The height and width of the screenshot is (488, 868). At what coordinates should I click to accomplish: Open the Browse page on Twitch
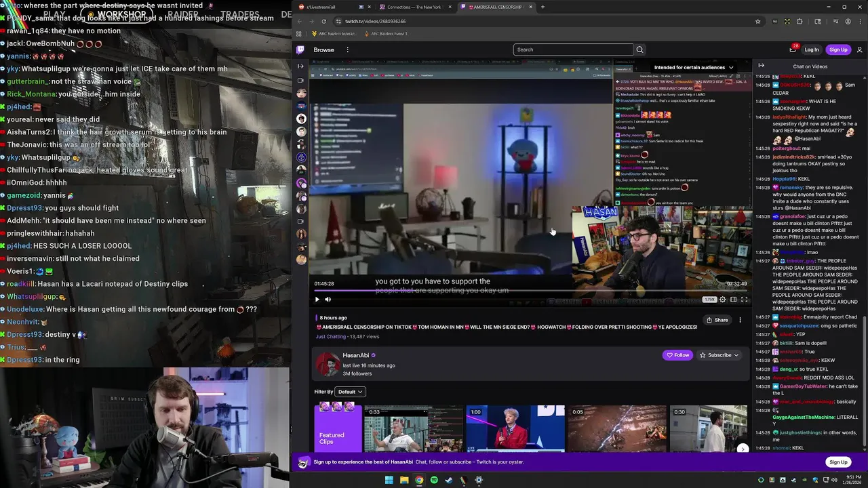click(323, 49)
